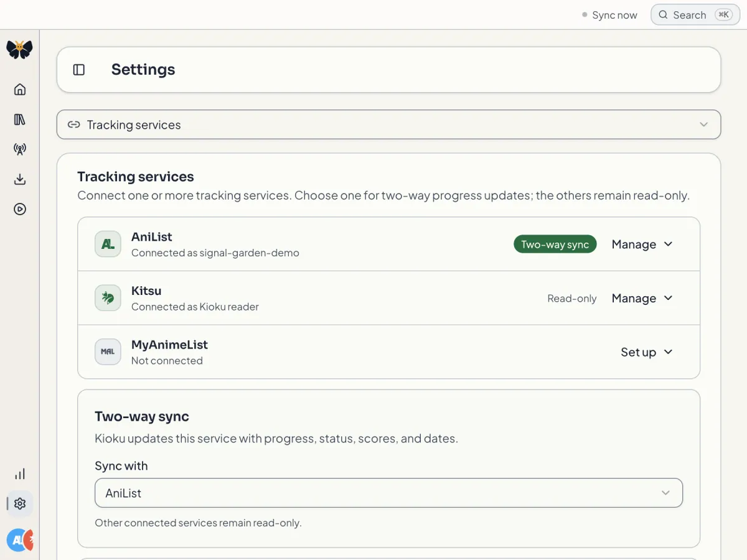Click 'Connected as signal-garden-demo' text

[x=215, y=253]
